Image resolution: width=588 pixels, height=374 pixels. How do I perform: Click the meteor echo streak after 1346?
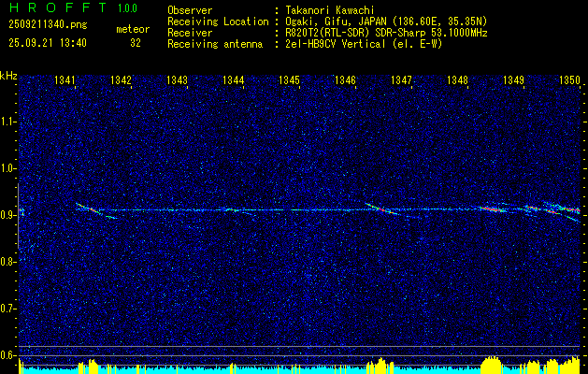pyautogui.click(x=380, y=209)
